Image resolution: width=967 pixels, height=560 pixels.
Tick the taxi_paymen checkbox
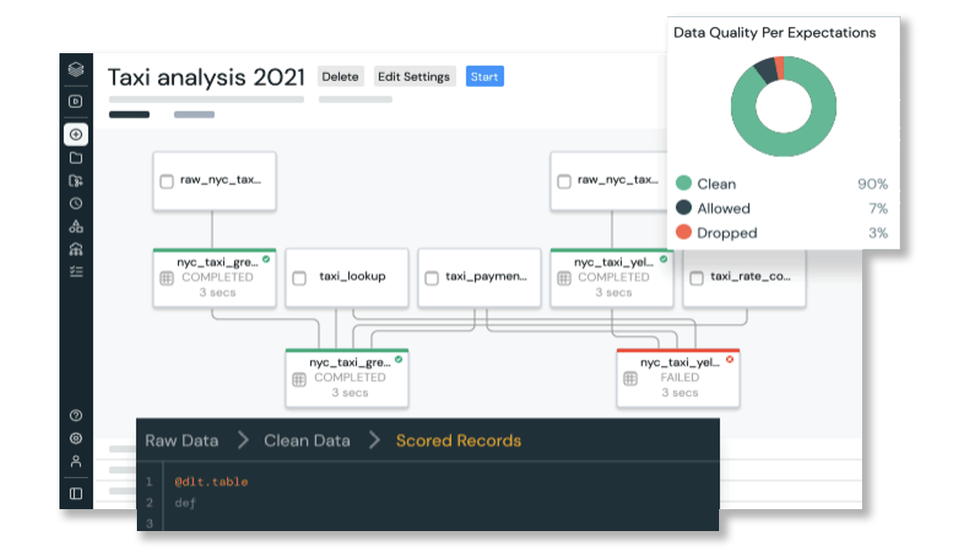coord(432,278)
